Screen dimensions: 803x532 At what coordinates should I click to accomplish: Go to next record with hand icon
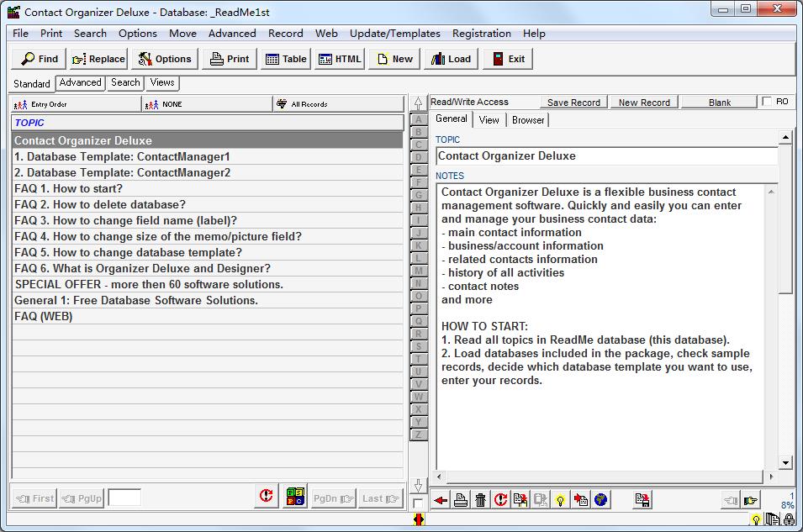(750, 500)
